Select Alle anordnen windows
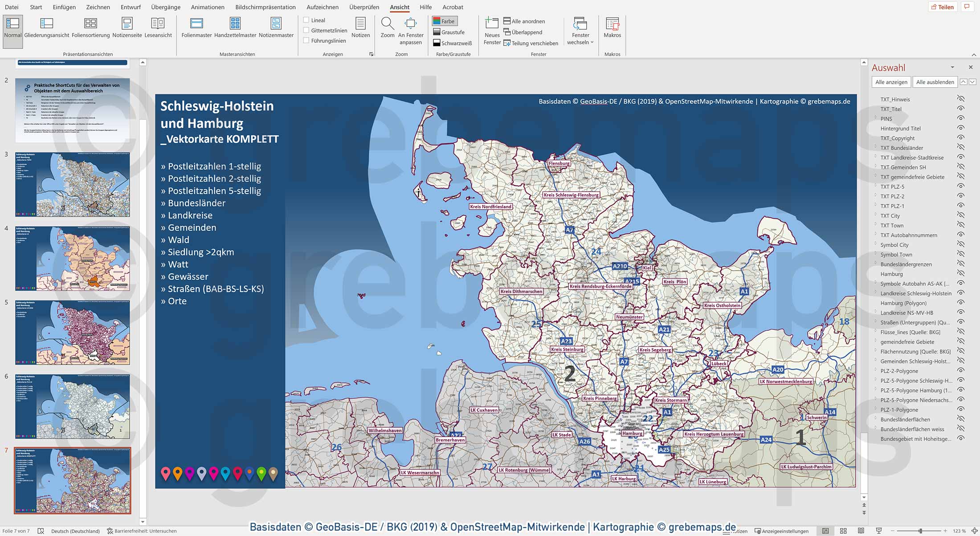980x536 pixels. click(524, 21)
